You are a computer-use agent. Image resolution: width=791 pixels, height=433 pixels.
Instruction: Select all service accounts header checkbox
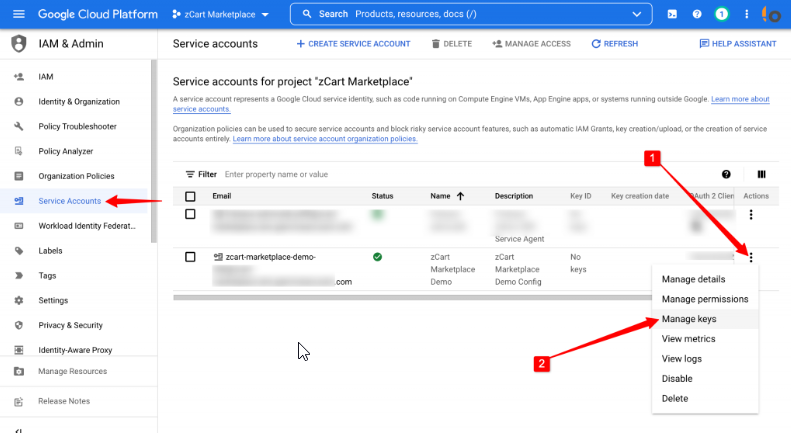[x=190, y=196]
